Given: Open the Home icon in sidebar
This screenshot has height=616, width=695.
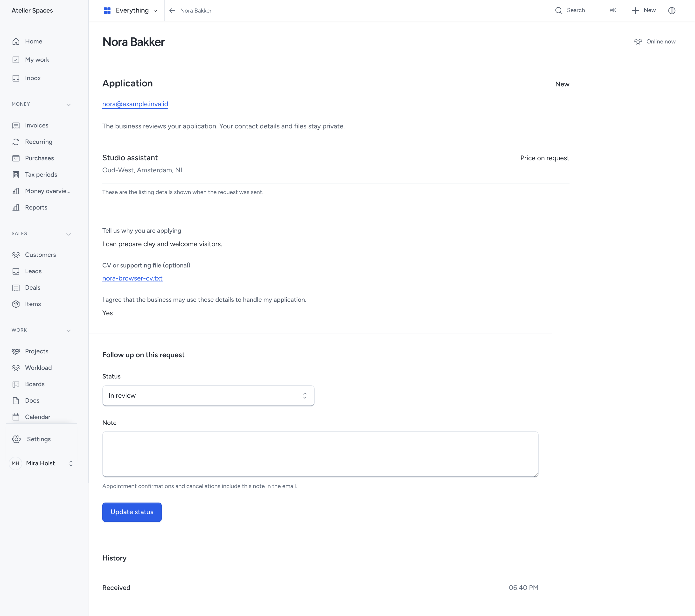Looking at the screenshot, I should 16,42.
